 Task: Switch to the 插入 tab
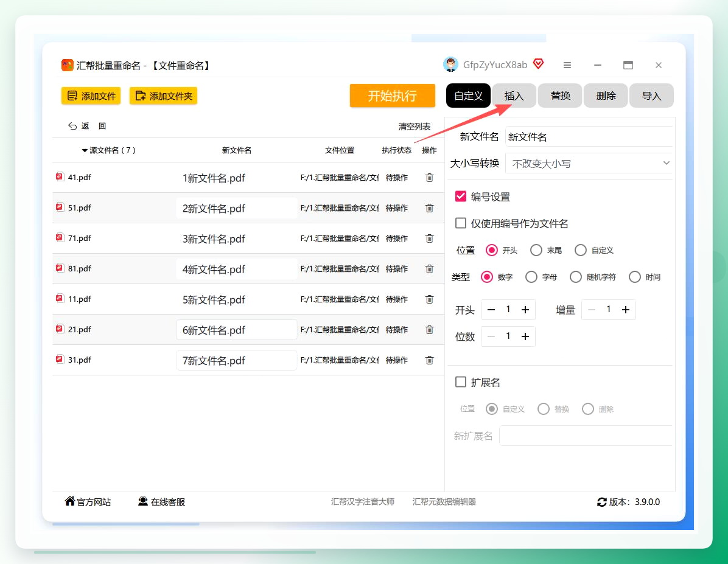point(514,96)
